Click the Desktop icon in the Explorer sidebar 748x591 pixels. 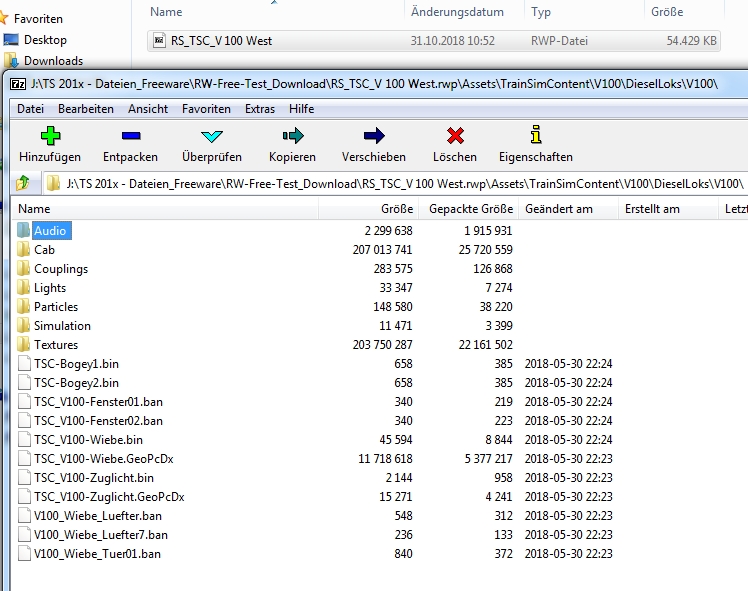[x=11, y=40]
